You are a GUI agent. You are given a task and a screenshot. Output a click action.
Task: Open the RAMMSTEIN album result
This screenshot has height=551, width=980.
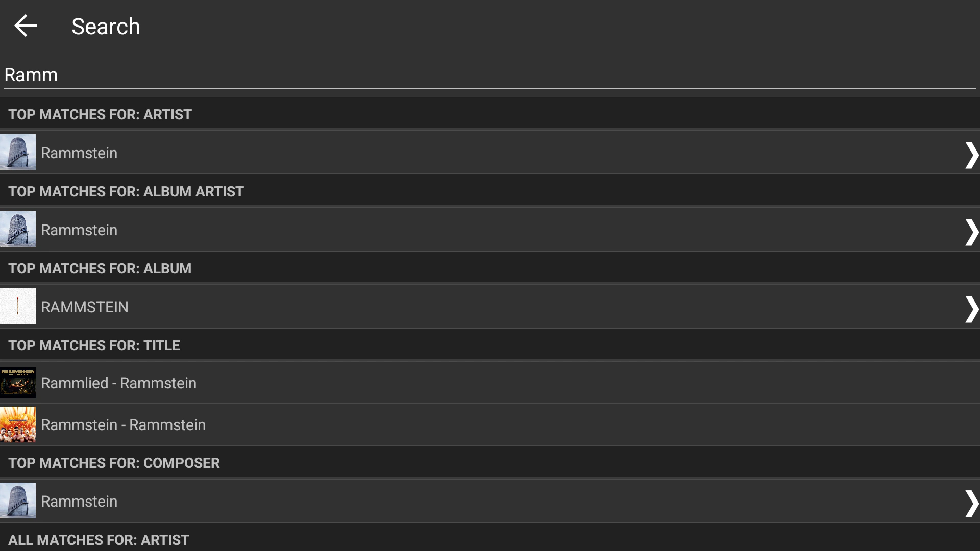pyautogui.click(x=85, y=307)
